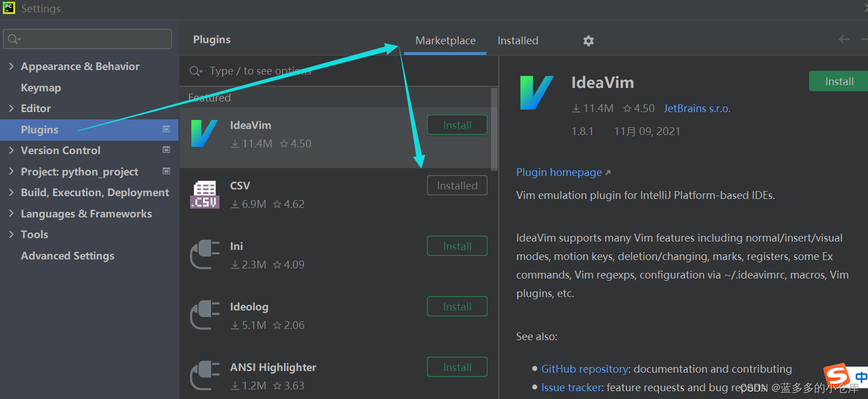Screen dimensions: 868x399
Task: Click the large IdeaVim logo in details
Action: (x=536, y=92)
